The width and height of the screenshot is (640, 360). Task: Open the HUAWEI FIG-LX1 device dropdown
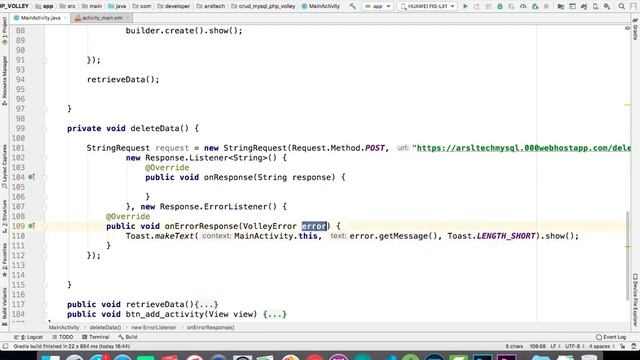(427, 6)
